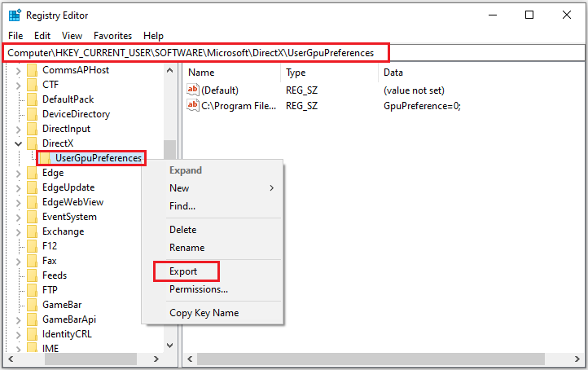Image resolution: width=588 pixels, height=370 pixels.
Task: Expand the EventSystem key chevron
Action: (x=19, y=218)
